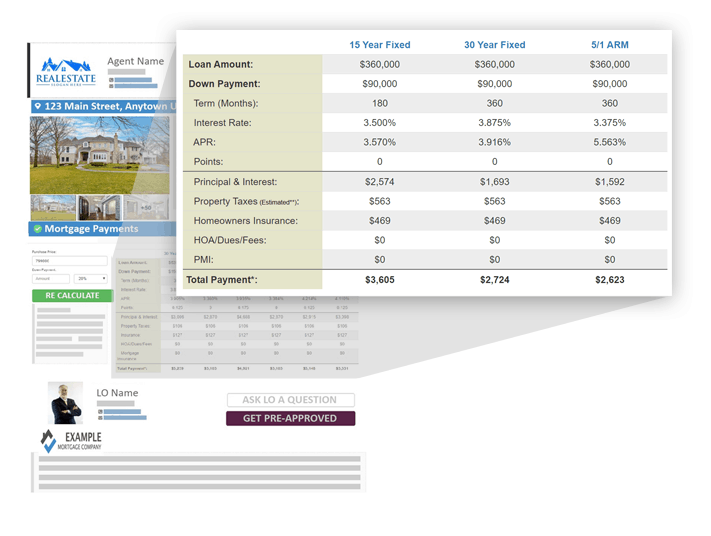Click the $2,724 total payment value
Image resolution: width=711 pixels, height=536 pixels.
tap(495, 280)
